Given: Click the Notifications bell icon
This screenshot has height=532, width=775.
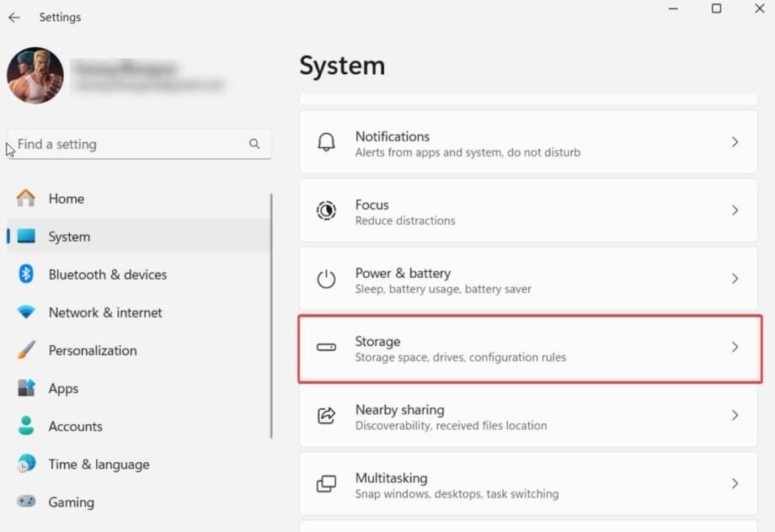Looking at the screenshot, I should click(326, 141).
